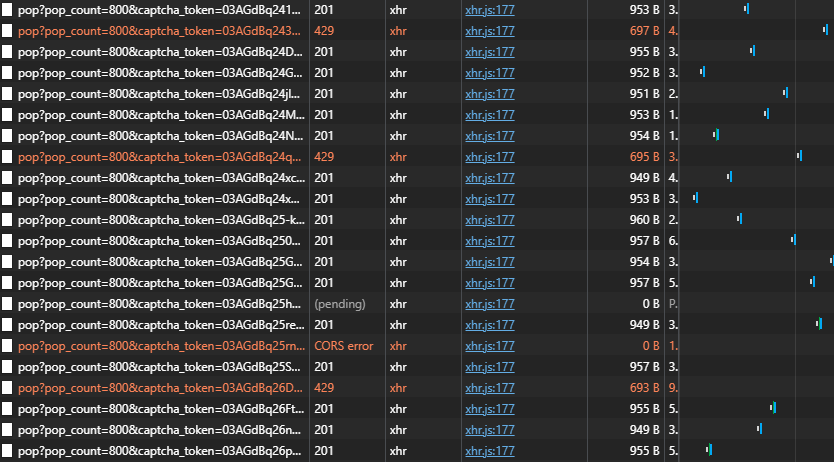Click file icon of request token 03AGdBq24G

click(7, 73)
